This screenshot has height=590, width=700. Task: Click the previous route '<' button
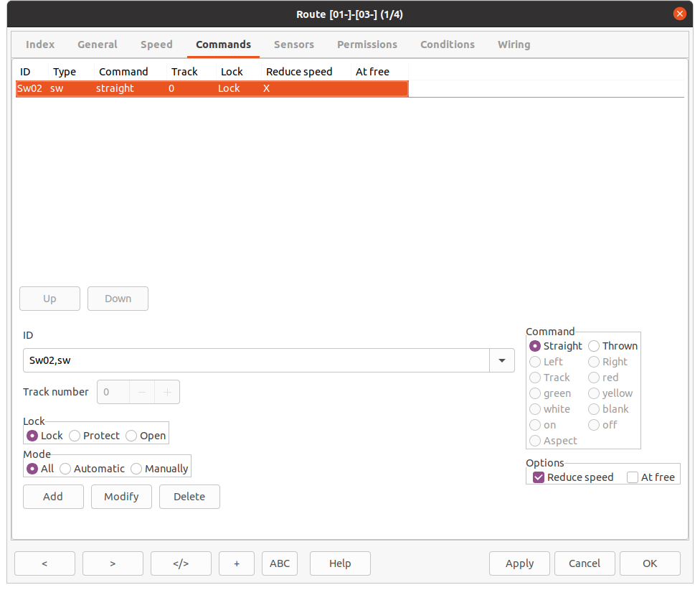(x=44, y=563)
